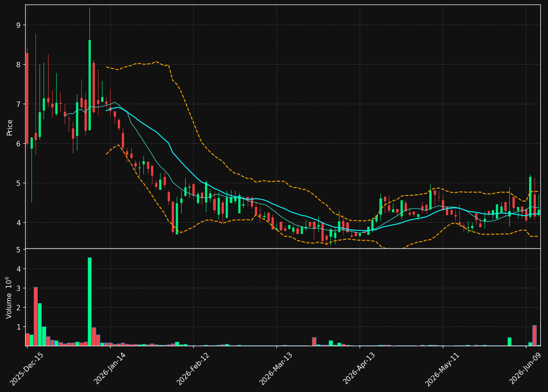Click the price axis tick value 5
Image resolution: width=548 pixels, height=392 pixels.
point(18,183)
